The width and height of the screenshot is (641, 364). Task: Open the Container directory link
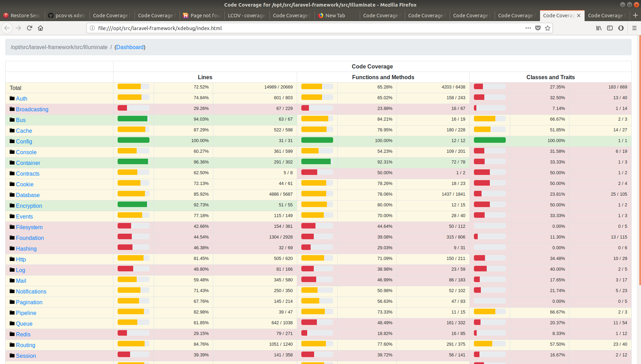tap(28, 163)
